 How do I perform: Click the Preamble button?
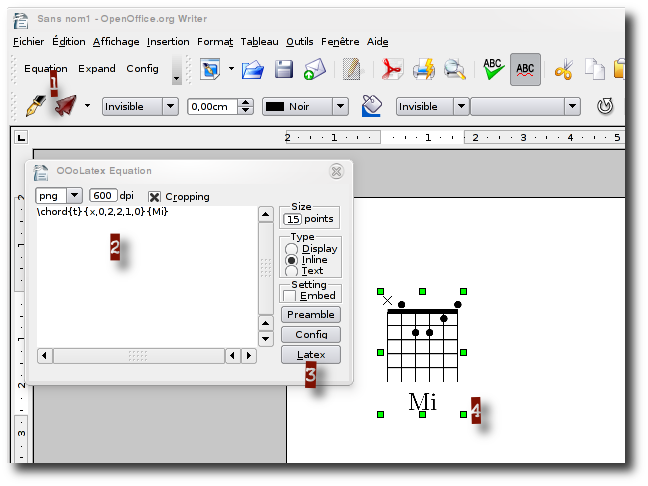pos(311,314)
